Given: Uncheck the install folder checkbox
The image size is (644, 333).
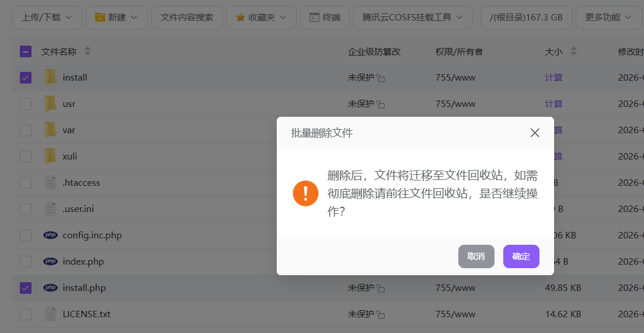Looking at the screenshot, I should 26,77.
